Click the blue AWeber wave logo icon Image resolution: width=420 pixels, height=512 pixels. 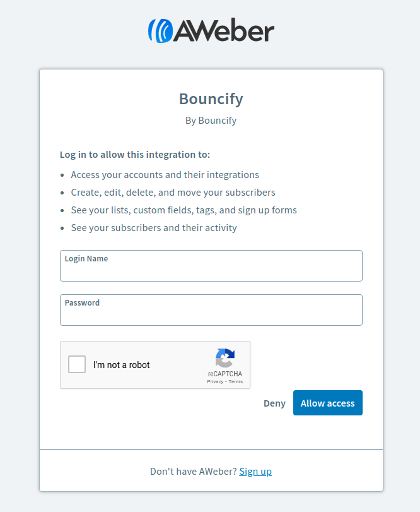click(x=160, y=31)
